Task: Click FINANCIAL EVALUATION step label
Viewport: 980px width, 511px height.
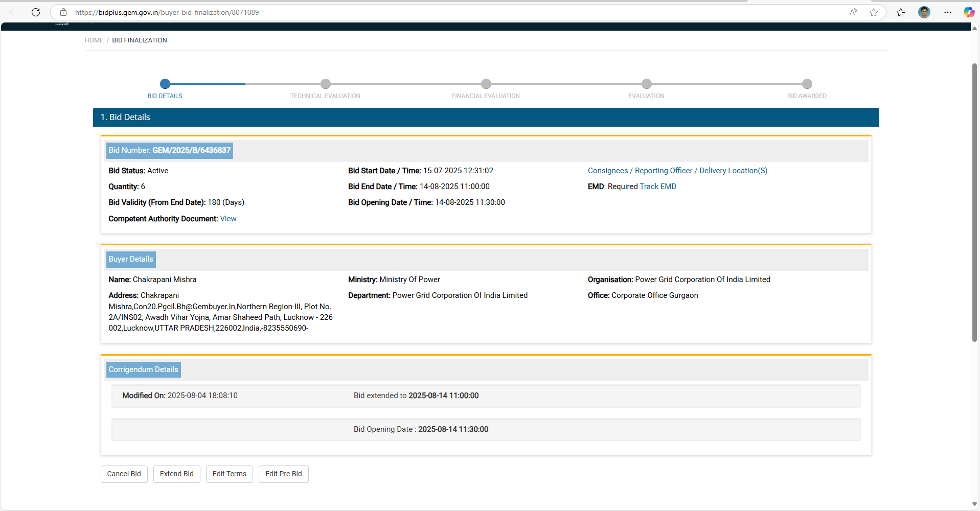Action: click(486, 96)
